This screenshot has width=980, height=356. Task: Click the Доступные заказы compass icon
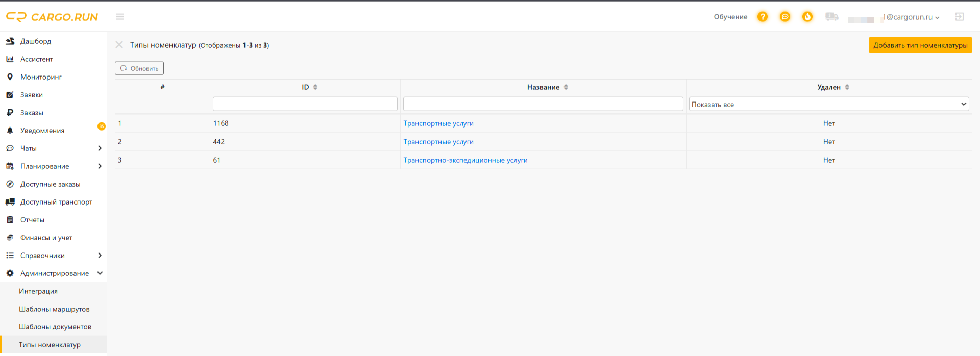[x=10, y=184]
